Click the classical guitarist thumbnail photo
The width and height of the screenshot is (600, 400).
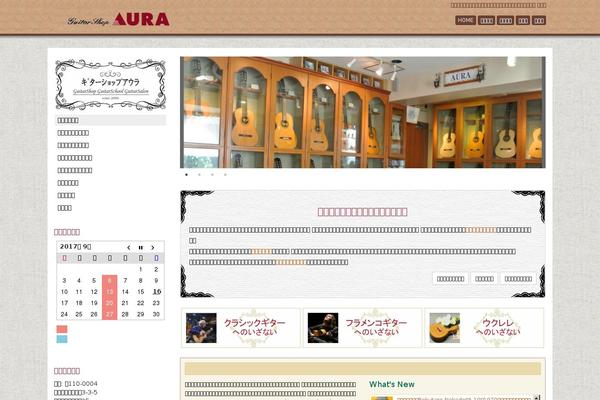201,328
